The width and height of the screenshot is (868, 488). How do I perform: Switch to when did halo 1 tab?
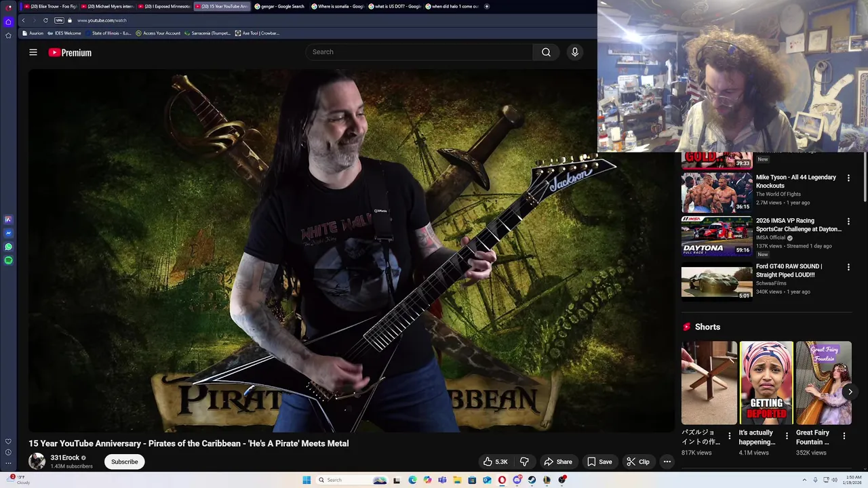pyautogui.click(x=451, y=6)
